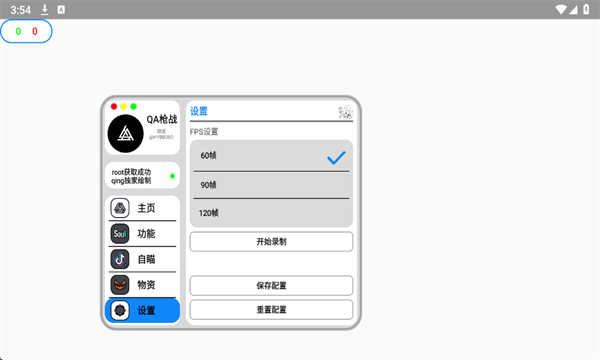600x360 pixels.
Task: Click the TikTok icon beside 自瞄
Action: click(120, 259)
